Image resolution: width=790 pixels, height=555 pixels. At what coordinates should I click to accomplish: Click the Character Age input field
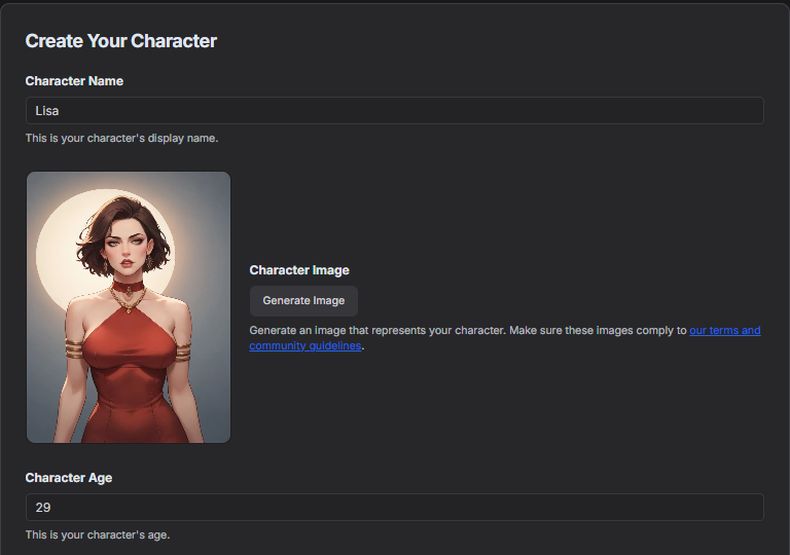tap(394, 507)
